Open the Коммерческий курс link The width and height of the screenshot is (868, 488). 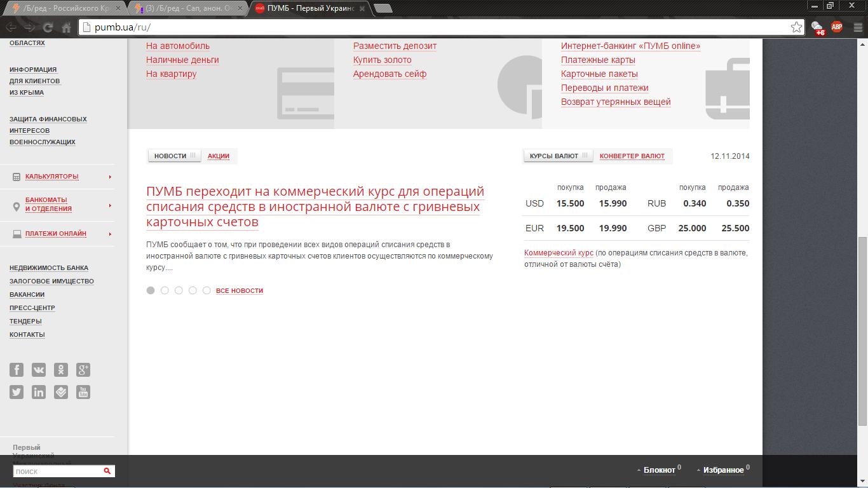tap(559, 253)
